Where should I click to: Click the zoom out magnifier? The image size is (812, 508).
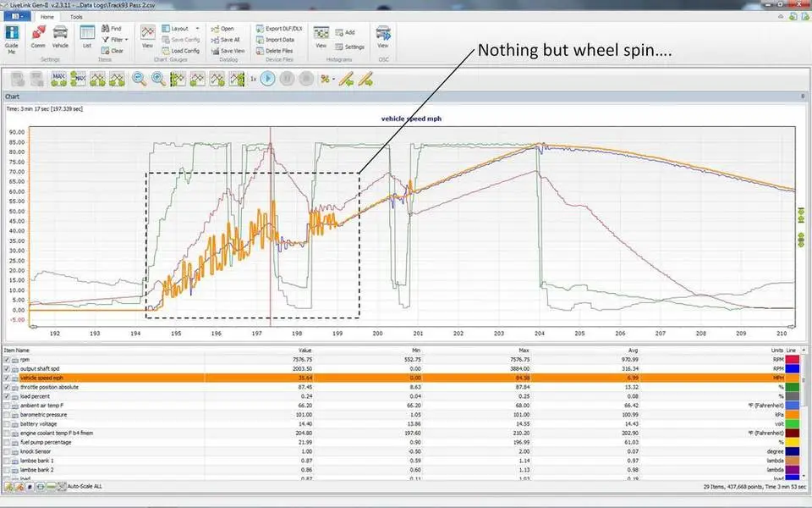click(x=139, y=79)
